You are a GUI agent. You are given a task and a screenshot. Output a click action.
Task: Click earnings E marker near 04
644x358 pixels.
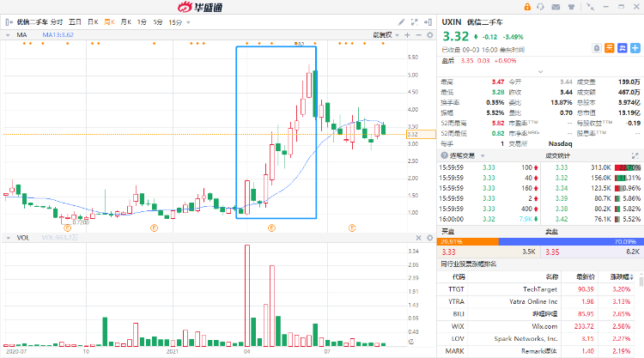pos(271,228)
